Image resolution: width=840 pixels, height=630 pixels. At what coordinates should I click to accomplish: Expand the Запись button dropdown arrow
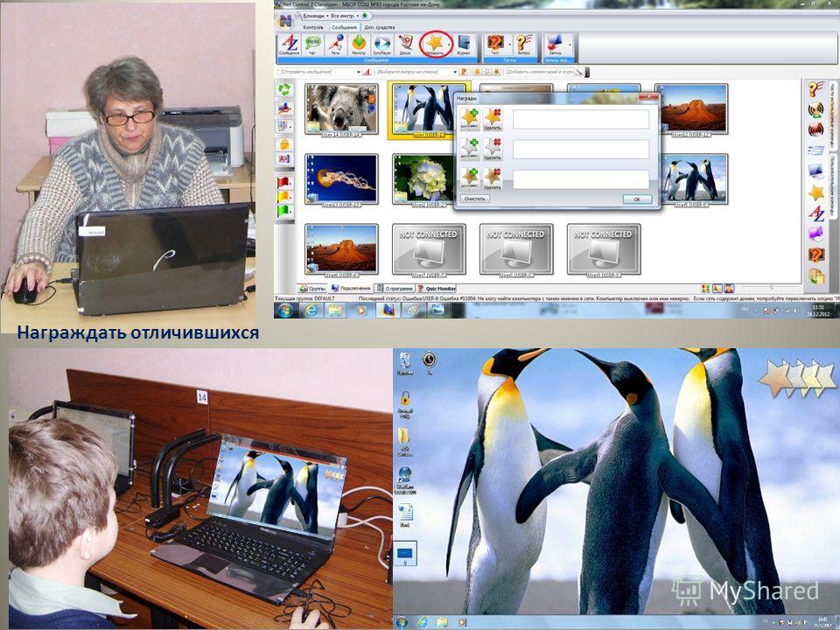click(570, 45)
